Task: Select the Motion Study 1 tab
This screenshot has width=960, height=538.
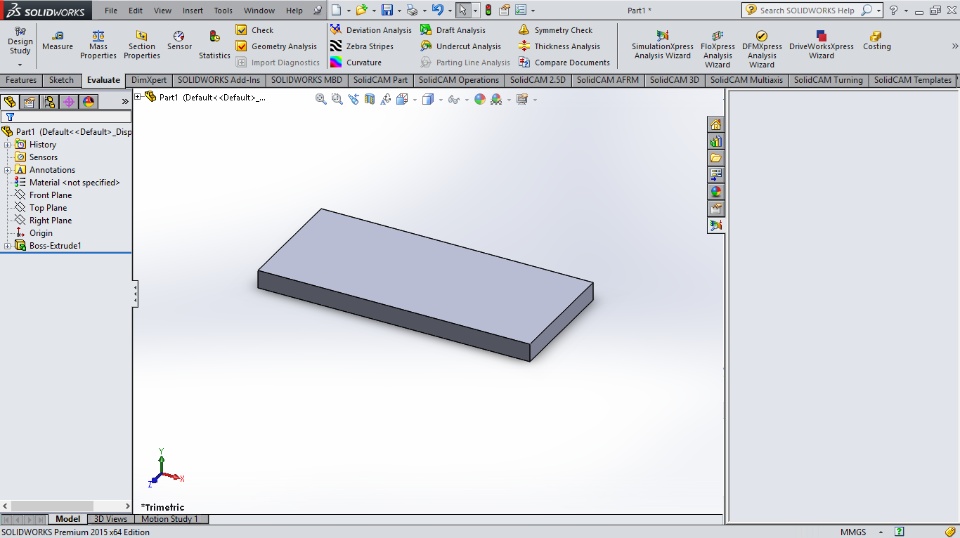Action: 170,519
